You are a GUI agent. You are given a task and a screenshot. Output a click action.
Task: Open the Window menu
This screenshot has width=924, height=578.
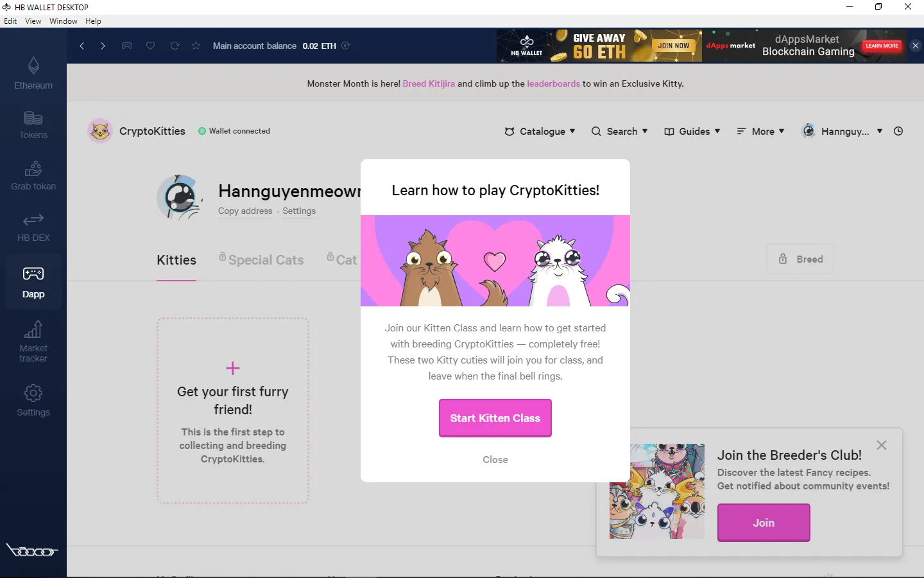pyautogui.click(x=63, y=21)
